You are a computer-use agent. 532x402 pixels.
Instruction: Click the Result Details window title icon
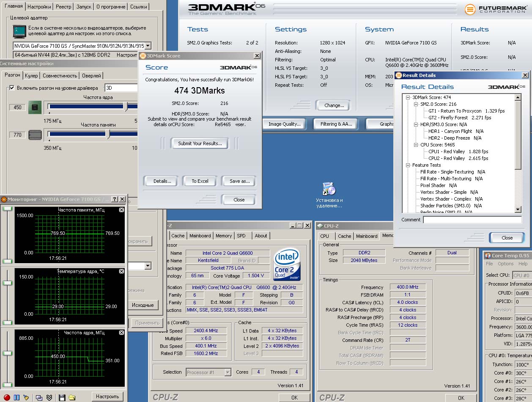click(x=398, y=75)
